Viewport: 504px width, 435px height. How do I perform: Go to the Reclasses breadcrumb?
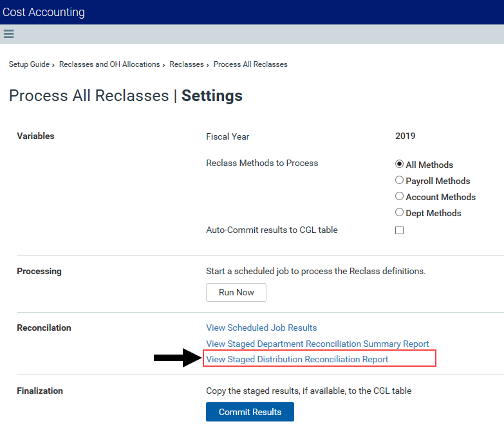point(187,64)
